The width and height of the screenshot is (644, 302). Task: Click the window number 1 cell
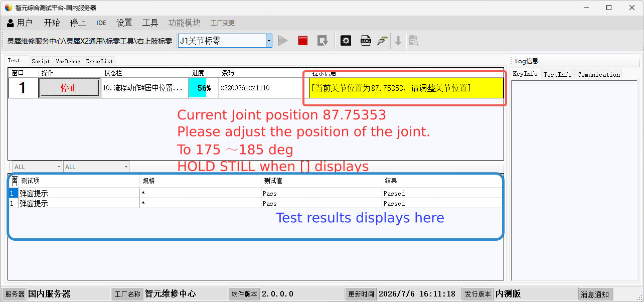pos(23,88)
